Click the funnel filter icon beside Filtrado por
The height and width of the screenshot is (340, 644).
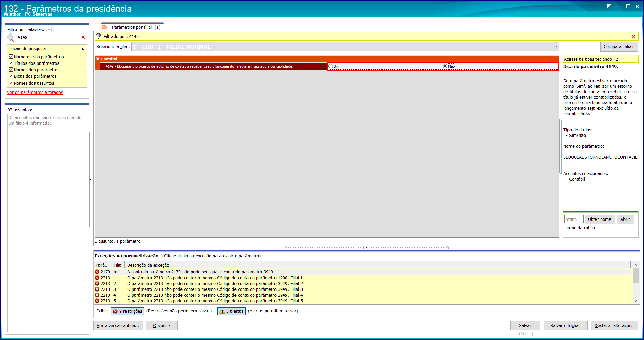(x=99, y=36)
